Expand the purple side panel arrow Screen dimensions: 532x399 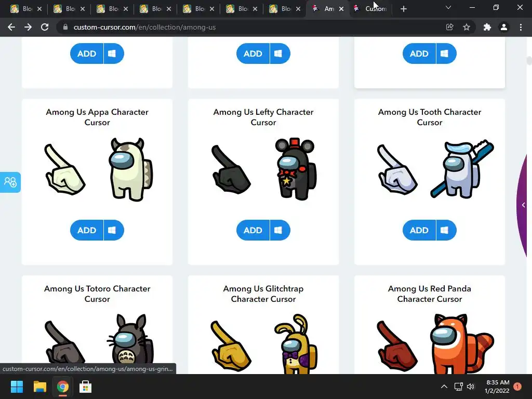click(524, 205)
